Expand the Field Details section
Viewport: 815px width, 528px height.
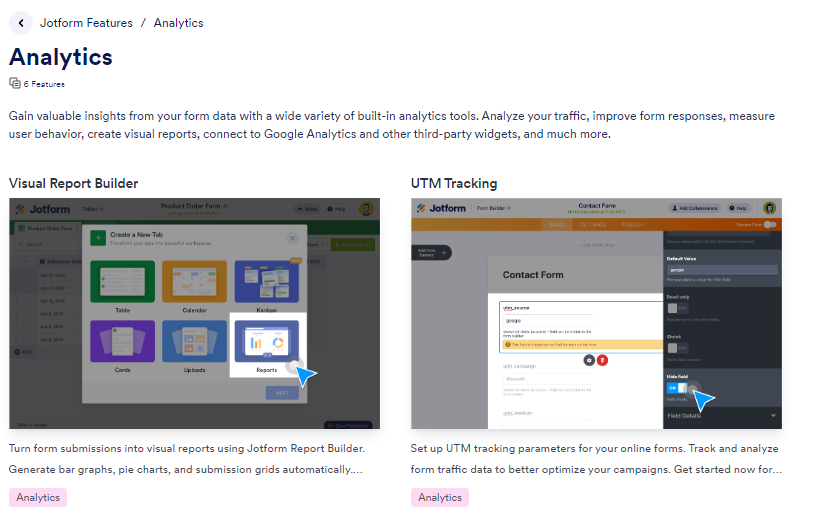click(x=722, y=414)
